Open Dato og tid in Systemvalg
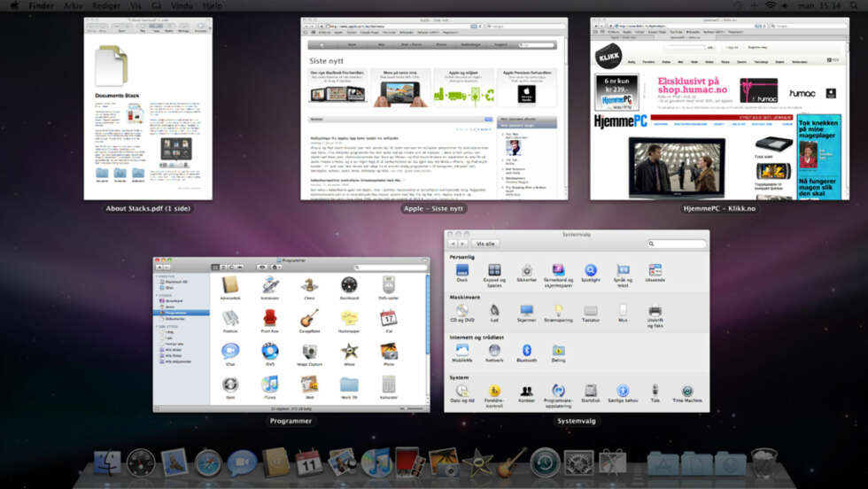The image size is (868, 489). click(x=462, y=393)
